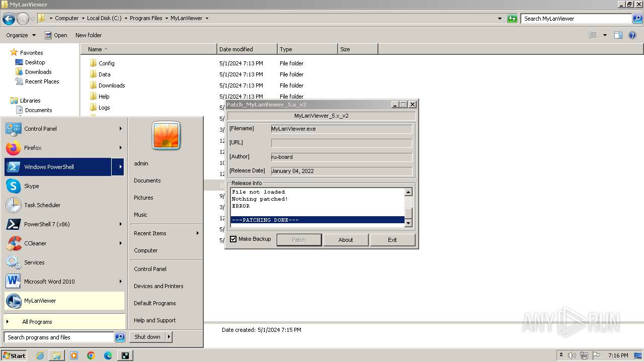
Task: Select ---PATCHING DONE--- line
Action: tap(317, 220)
